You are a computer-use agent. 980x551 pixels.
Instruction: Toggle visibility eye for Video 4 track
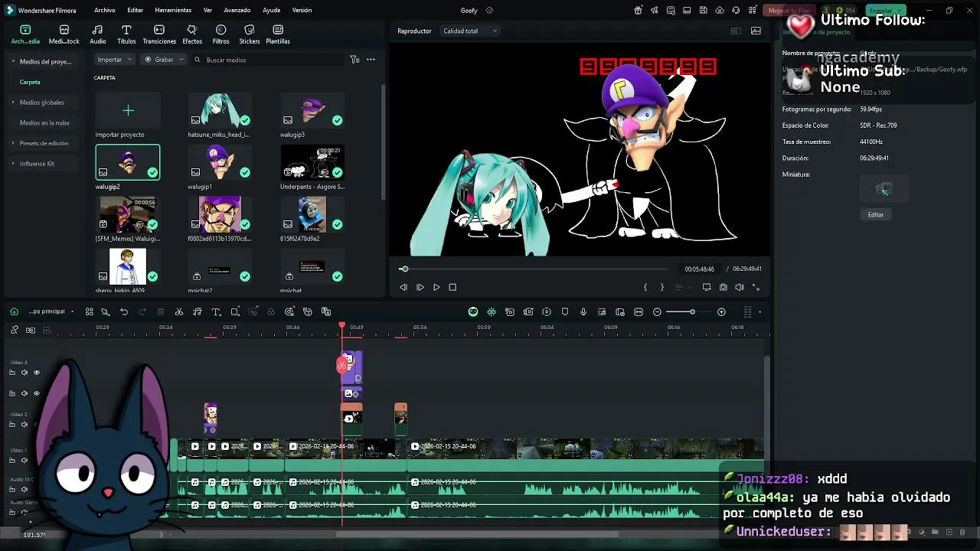36,373
